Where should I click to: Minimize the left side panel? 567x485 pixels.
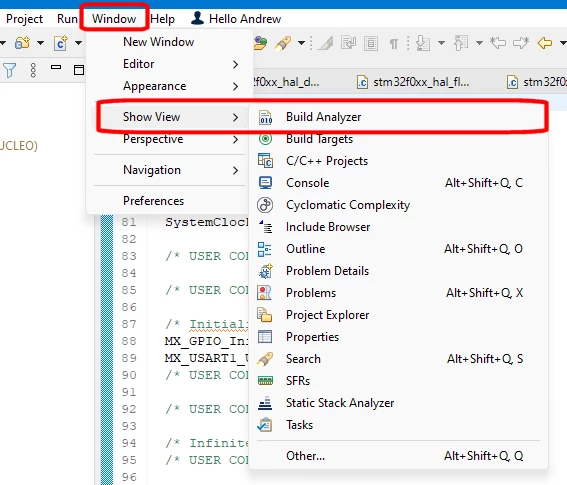pyautogui.click(x=56, y=67)
